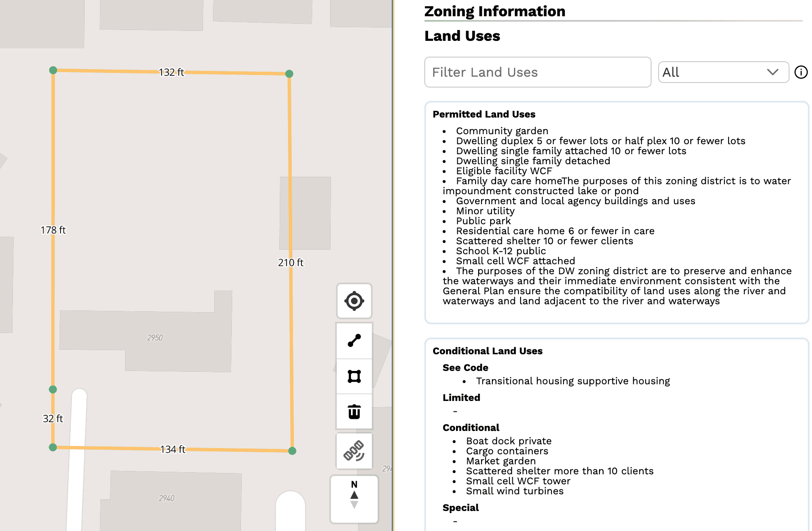The width and height of the screenshot is (812, 531).
Task: Toggle the satellite imagery view icon
Action: [x=354, y=451]
